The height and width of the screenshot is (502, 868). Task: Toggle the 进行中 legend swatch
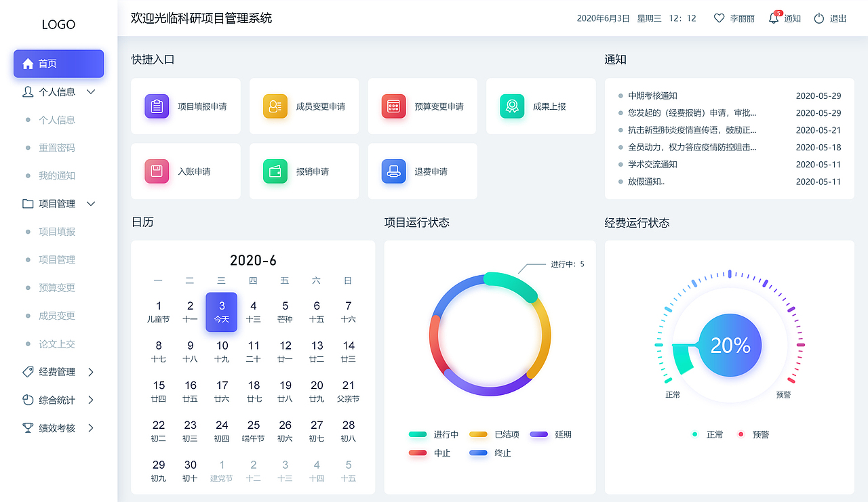point(418,435)
